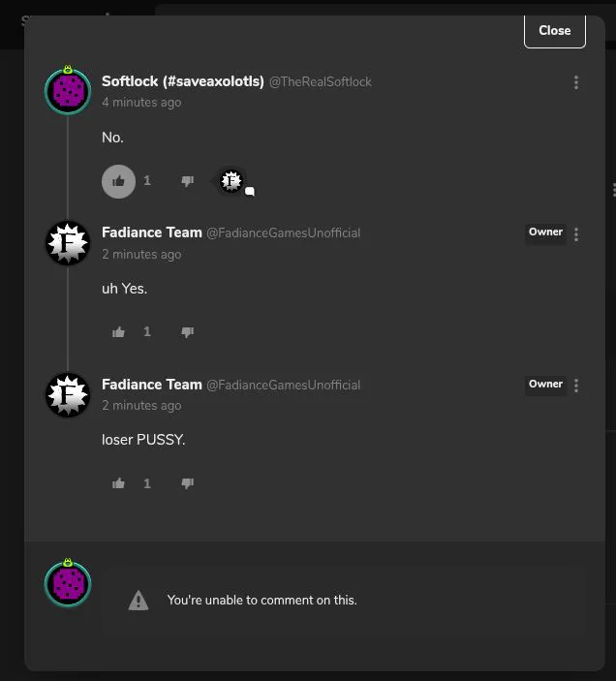This screenshot has height=681, width=616.
Task: Open options menu for "uh Yes." reply
Action: point(576,234)
